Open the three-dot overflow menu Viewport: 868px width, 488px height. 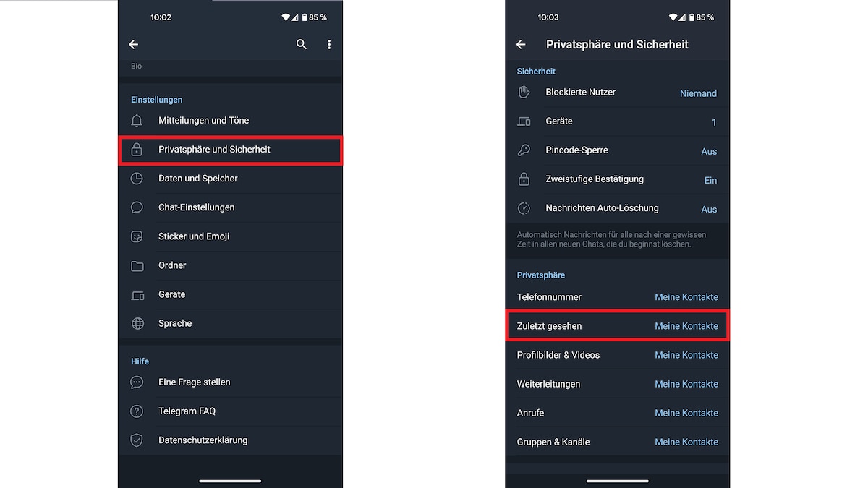pos(329,44)
